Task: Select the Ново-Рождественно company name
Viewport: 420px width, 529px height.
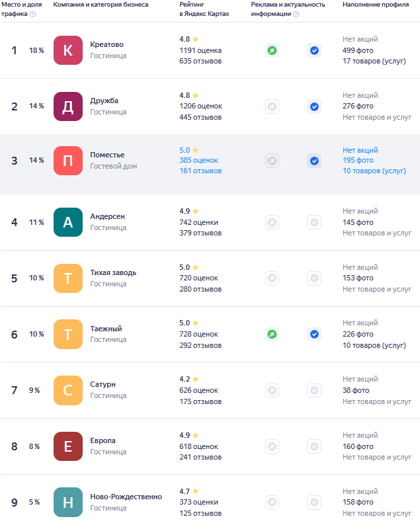Action: coord(126,497)
